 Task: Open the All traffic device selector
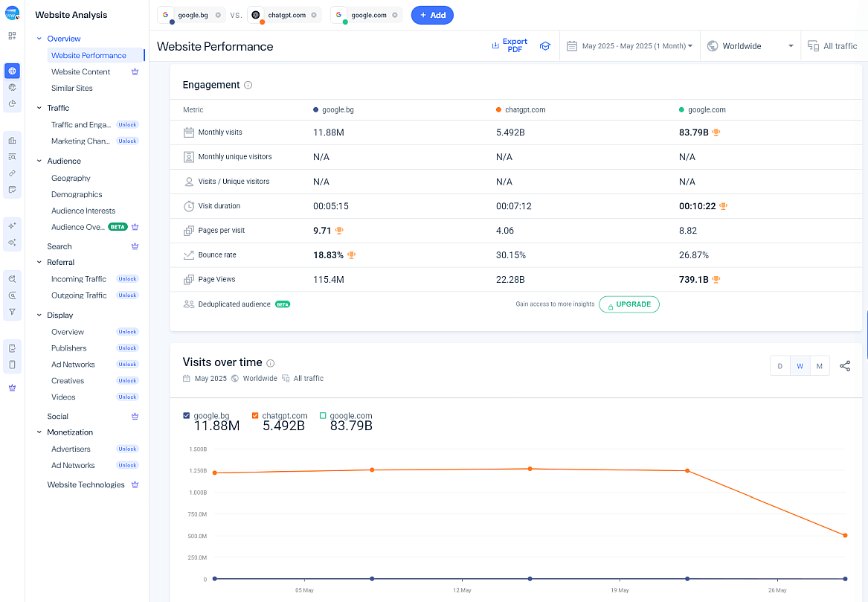click(x=832, y=46)
